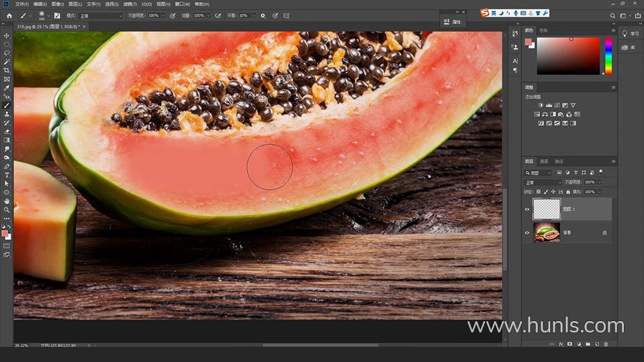Expand the flow slider arrow
This screenshot has width=644, height=362.
pos(209,15)
